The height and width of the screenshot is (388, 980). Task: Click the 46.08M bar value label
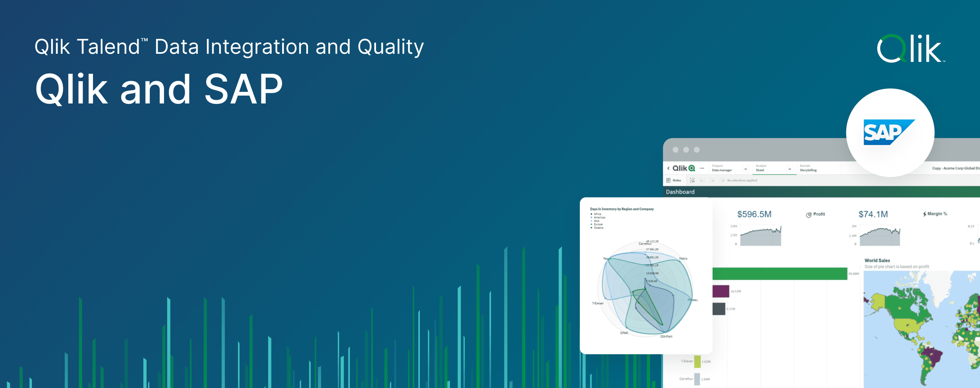coord(853,274)
